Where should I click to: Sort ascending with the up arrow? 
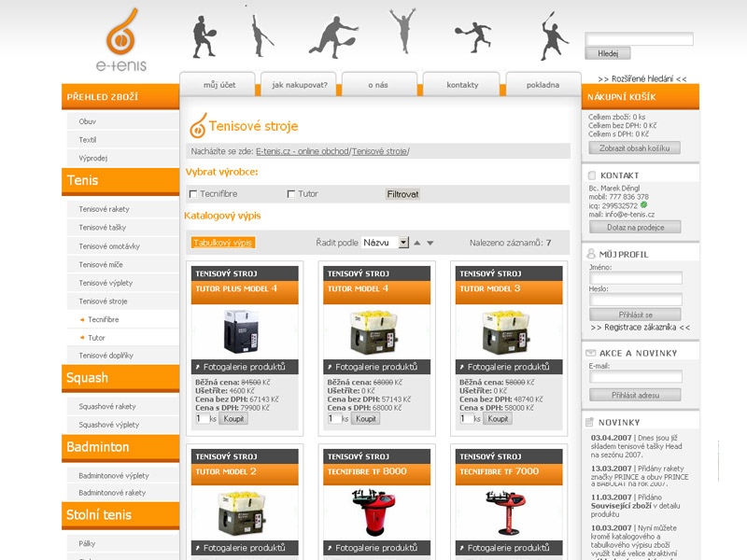tap(417, 243)
